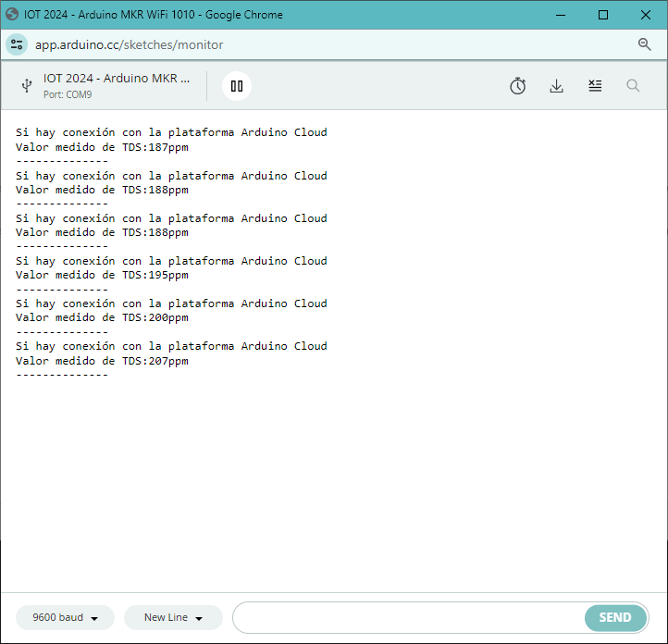Open site information icon in address bar

click(17, 44)
